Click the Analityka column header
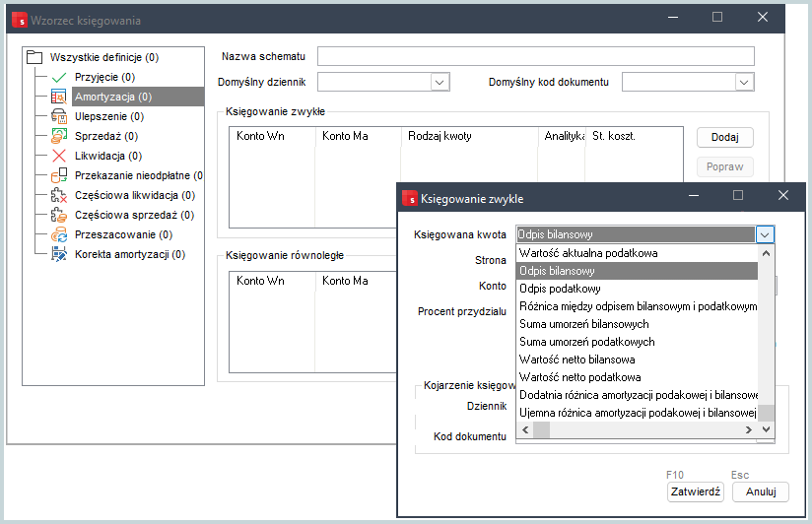 (x=564, y=136)
